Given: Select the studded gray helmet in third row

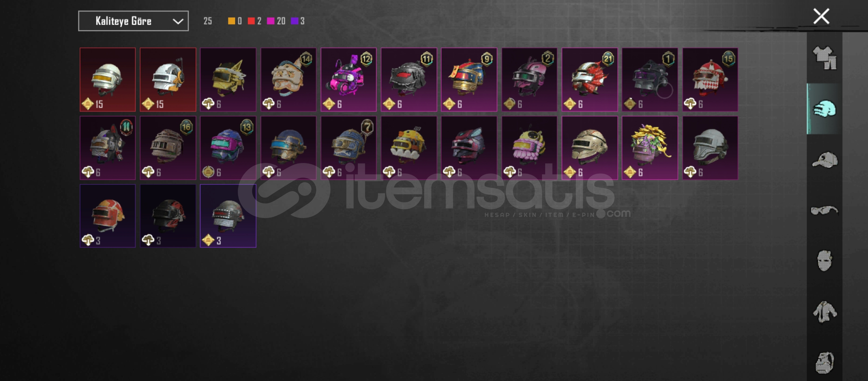Looking at the screenshot, I should [228, 216].
